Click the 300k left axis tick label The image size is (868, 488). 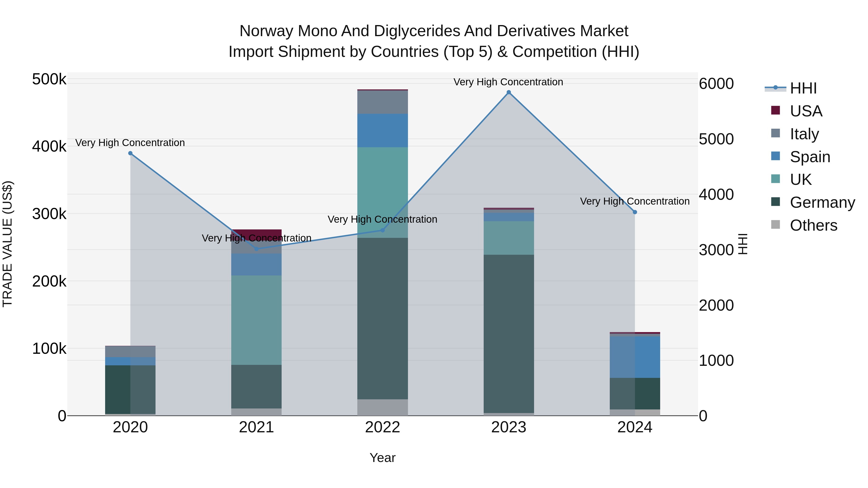pos(49,214)
